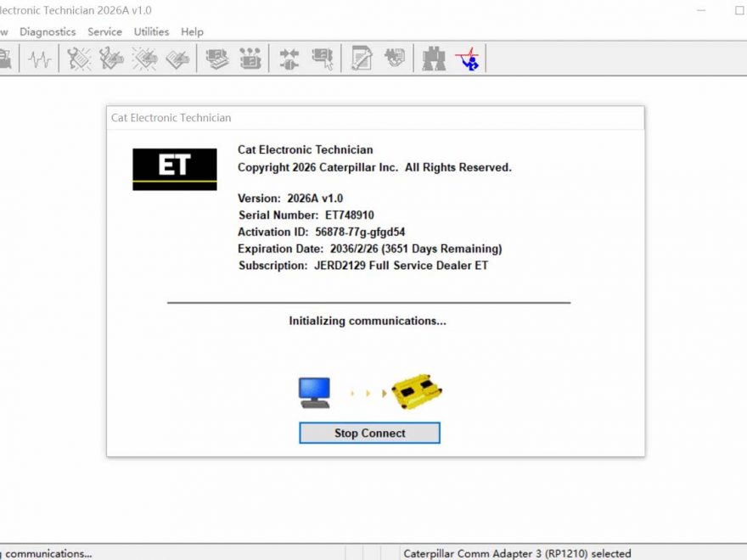
Task: Click the binoculars toolbar icon
Action: (435, 59)
